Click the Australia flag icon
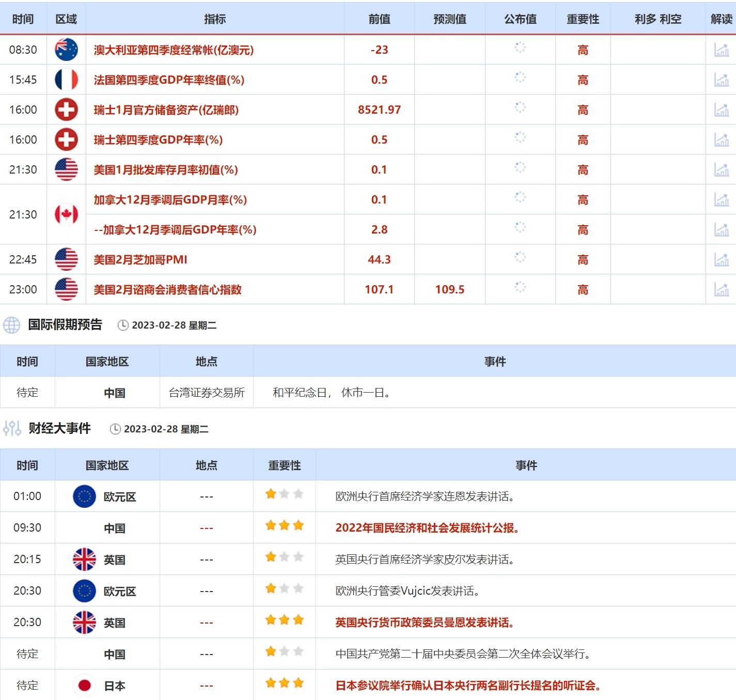The height and width of the screenshot is (700, 736). coord(66,50)
